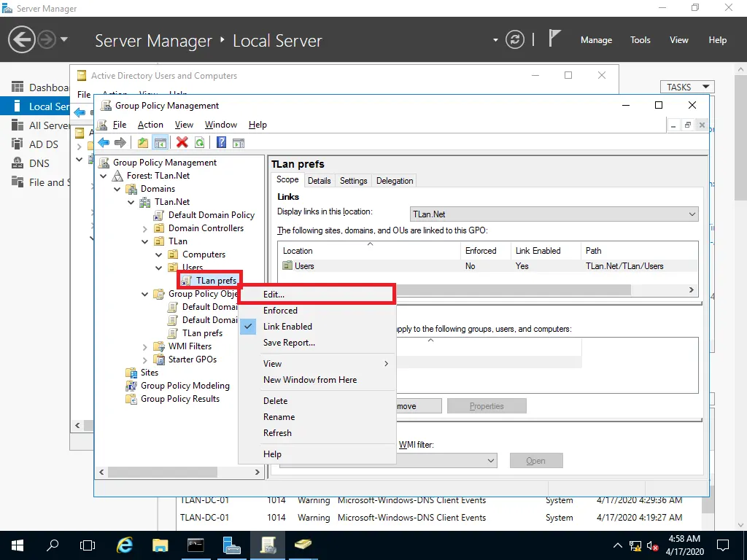Open Windows Start menu
The height and width of the screenshot is (560, 747).
(18, 545)
